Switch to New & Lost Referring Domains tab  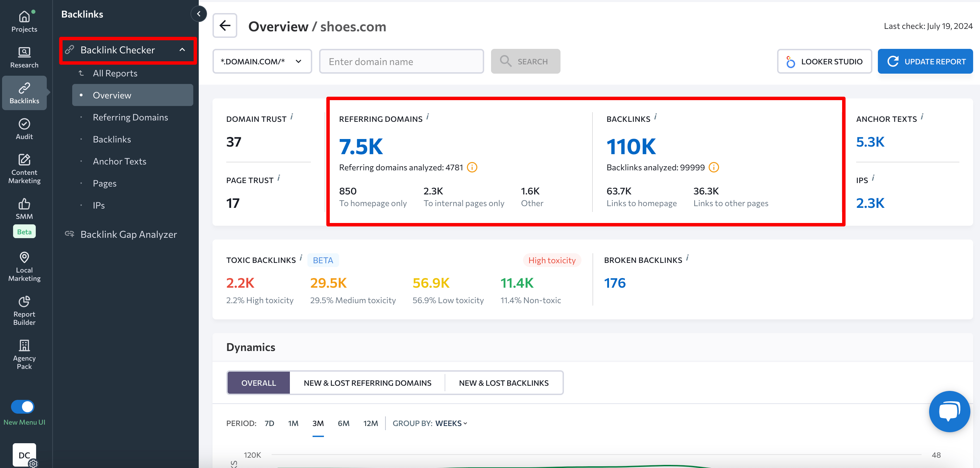coord(368,383)
